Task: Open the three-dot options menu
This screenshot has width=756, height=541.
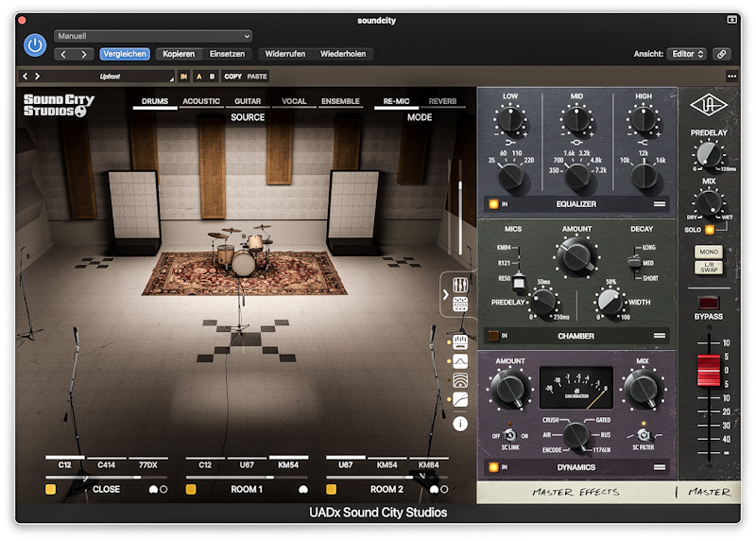Action: click(731, 77)
